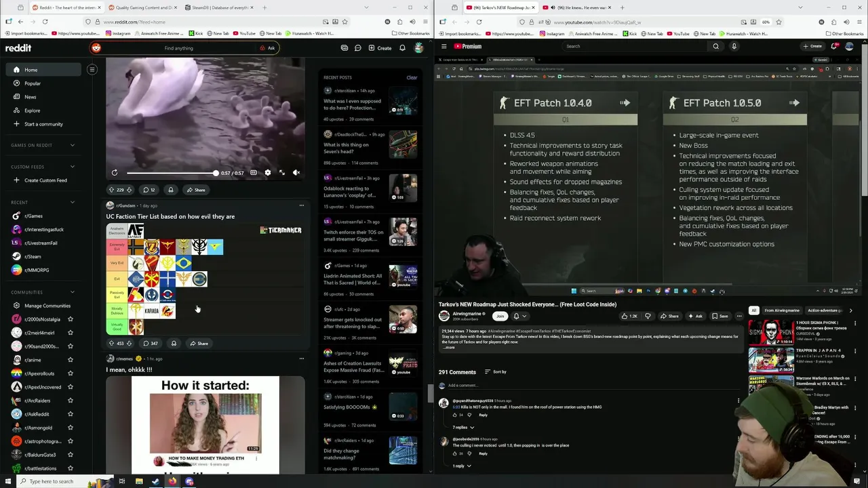868x488 pixels.
Task: Favorite r/2000sNostalgia with its star
Action: click(x=71, y=319)
